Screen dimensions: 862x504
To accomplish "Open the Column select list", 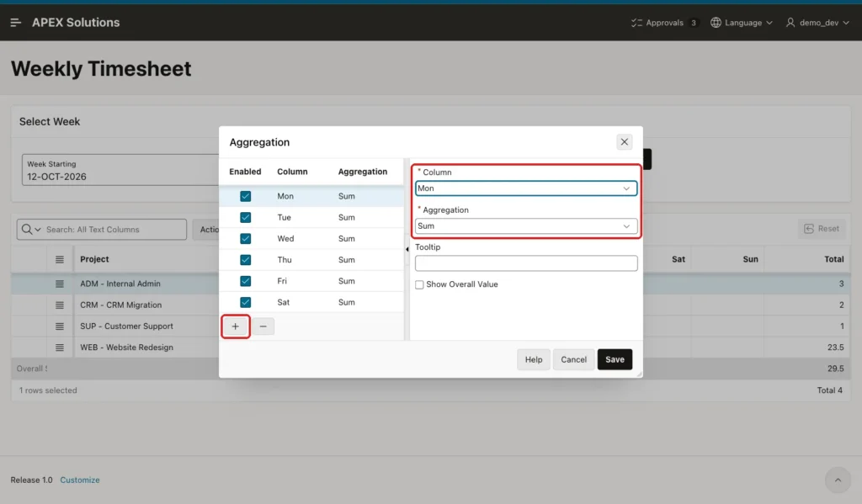I will coord(526,188).
